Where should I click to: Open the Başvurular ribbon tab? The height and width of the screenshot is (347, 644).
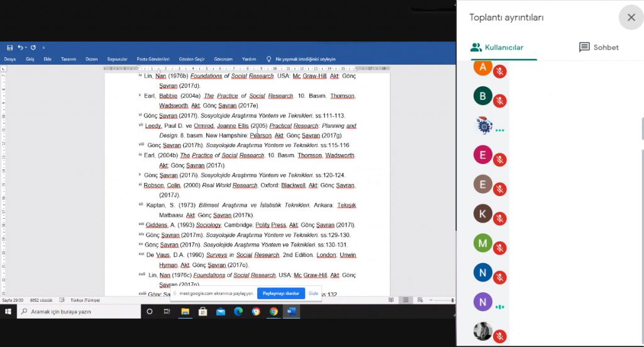117,59
